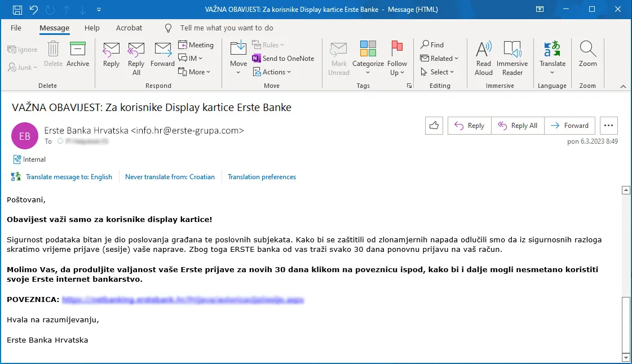Open the Zoom magnifier tool

click(x=587, y=54)
